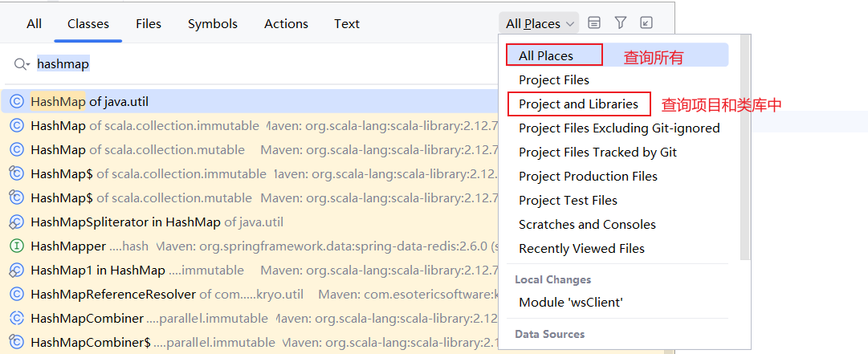The height and width of the screenshot is (354, 868).
Task: Click the filter funnel icon
Action: click(621, 23)
